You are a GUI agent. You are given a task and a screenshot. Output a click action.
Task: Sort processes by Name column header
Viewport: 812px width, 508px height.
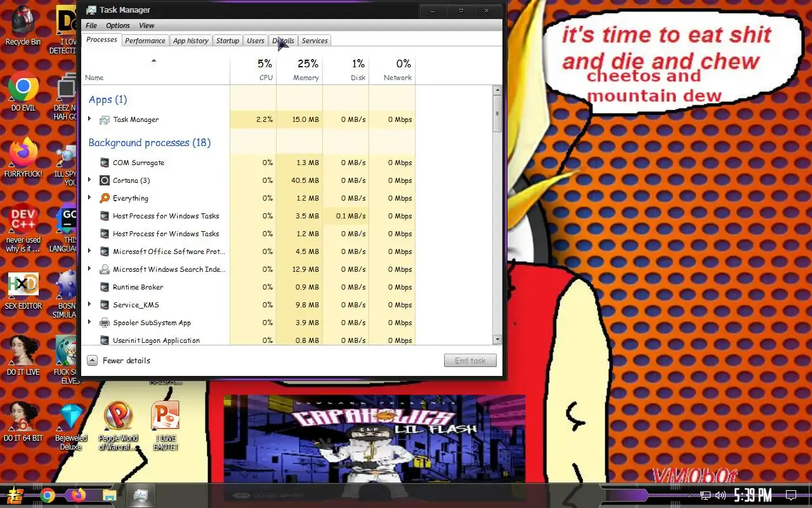[x=155, y=70]
